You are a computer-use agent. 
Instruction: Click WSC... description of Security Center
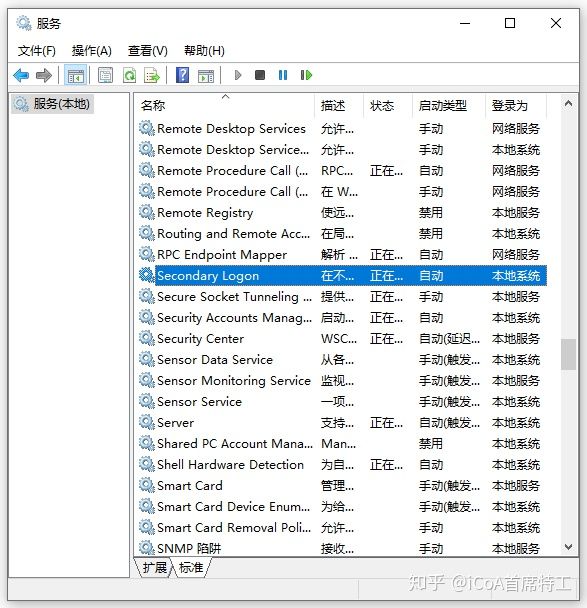(339, 339)
